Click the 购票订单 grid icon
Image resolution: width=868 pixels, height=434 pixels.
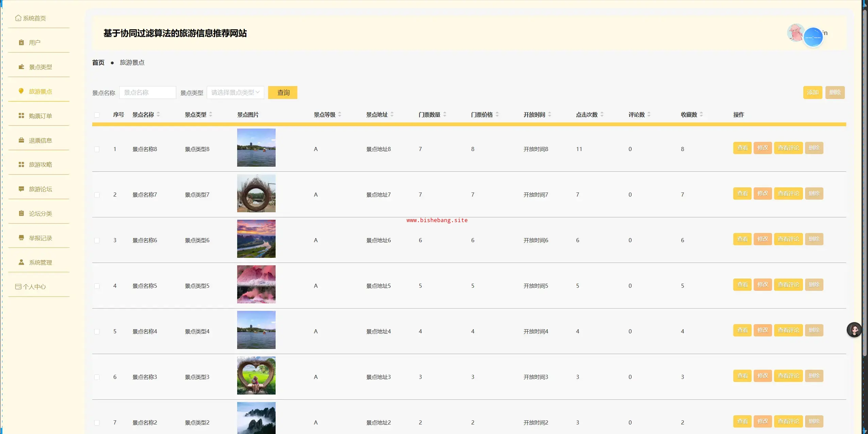[21, 116]
